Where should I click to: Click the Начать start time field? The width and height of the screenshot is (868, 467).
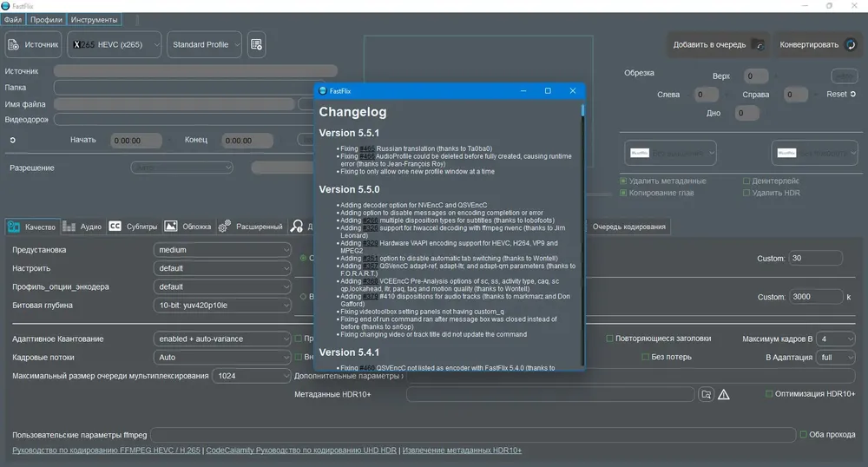[136, 141]
